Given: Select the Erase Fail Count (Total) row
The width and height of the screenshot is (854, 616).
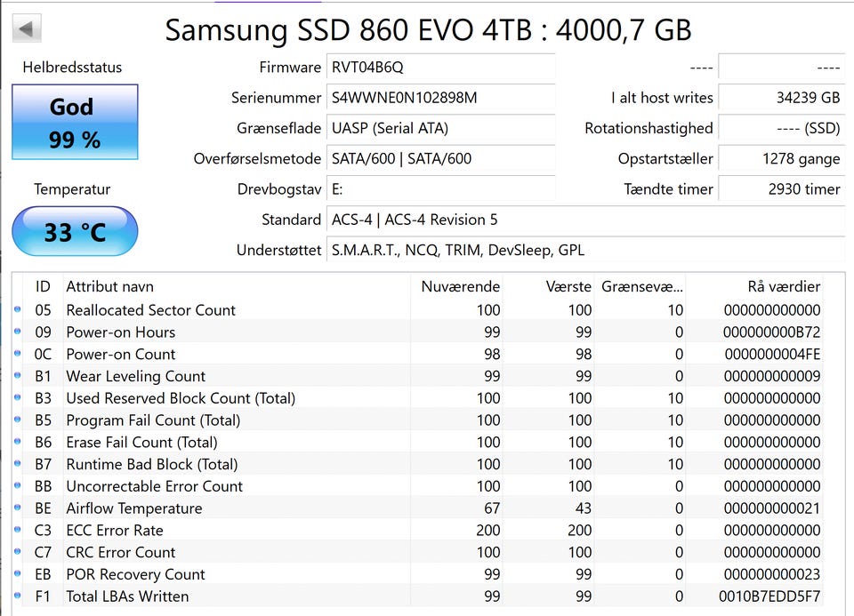Looking at the screenshot, I should [418, 443].
